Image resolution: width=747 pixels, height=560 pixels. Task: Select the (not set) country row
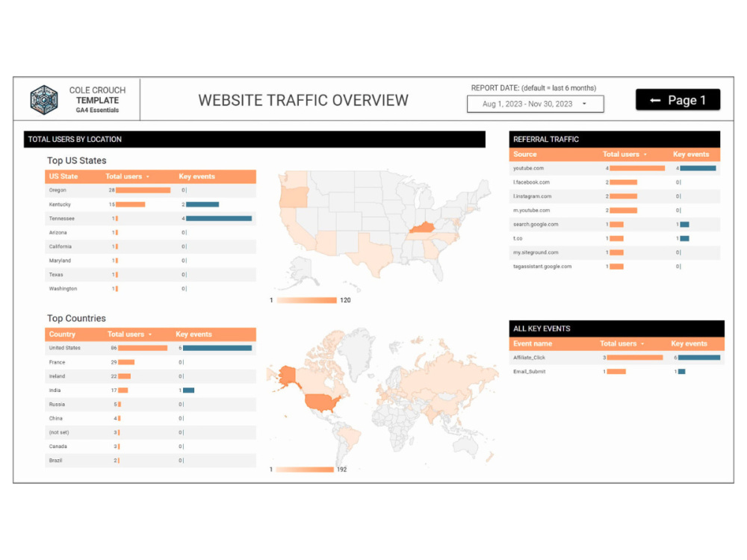(x=151, y=432)
